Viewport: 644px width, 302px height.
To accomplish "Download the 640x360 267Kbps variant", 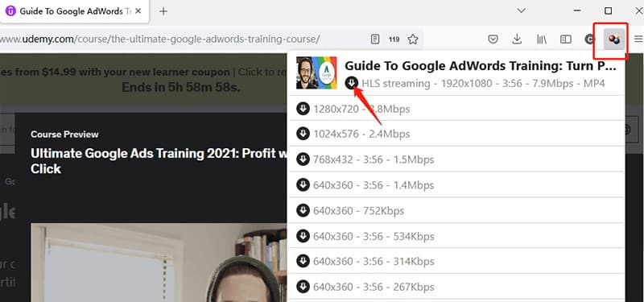I will click(303, 287).
